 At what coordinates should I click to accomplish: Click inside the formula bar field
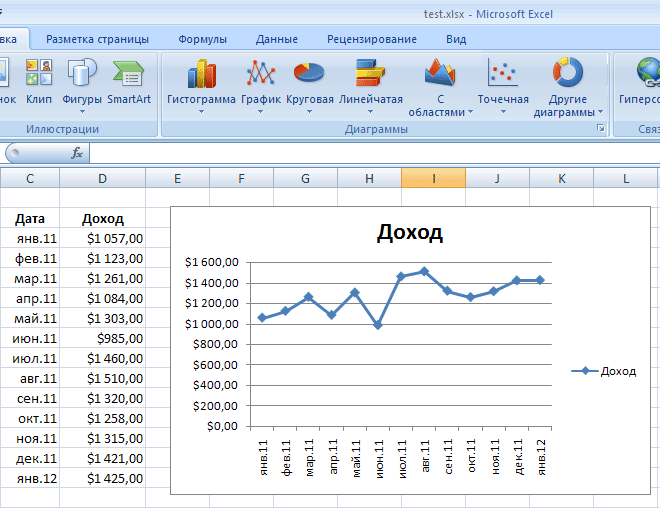pyautogui.click(x=375, y=153)
